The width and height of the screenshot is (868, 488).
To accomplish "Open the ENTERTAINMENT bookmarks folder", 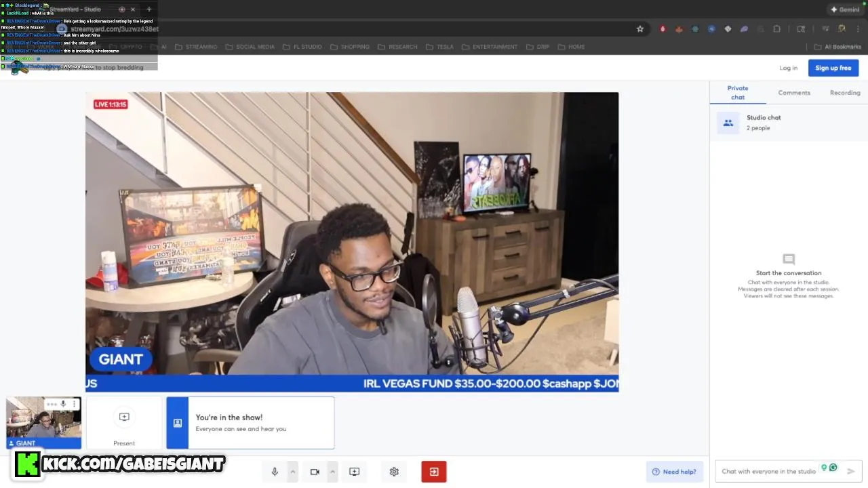I will point(490,47).
